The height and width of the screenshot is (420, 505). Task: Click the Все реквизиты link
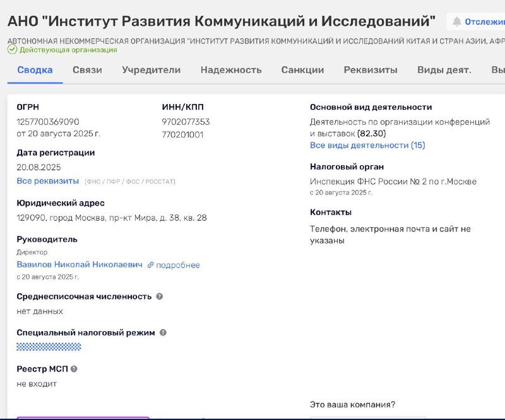point(48,181)
